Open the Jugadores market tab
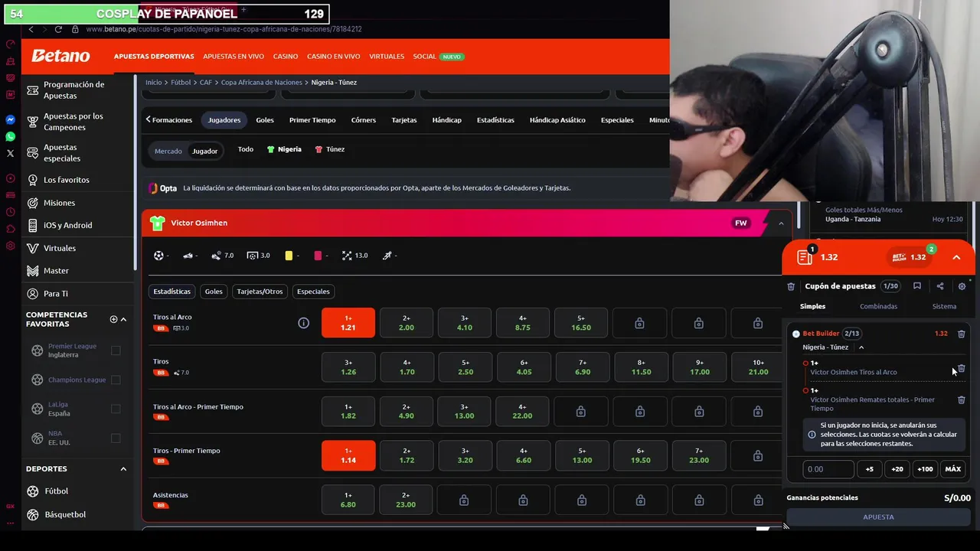 pyautogui.click(x=224, y=120)
